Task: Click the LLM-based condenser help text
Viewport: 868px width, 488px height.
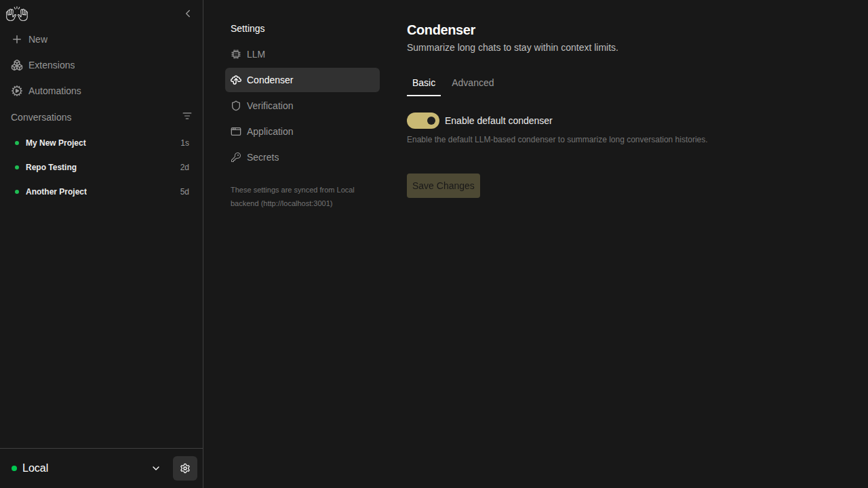Action: 557,140
